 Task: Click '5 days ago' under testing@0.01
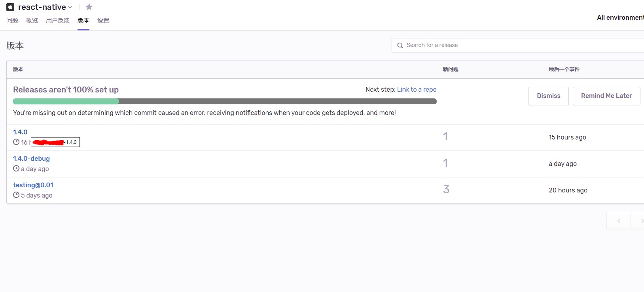pyautogui.click(x=36, y=195)
